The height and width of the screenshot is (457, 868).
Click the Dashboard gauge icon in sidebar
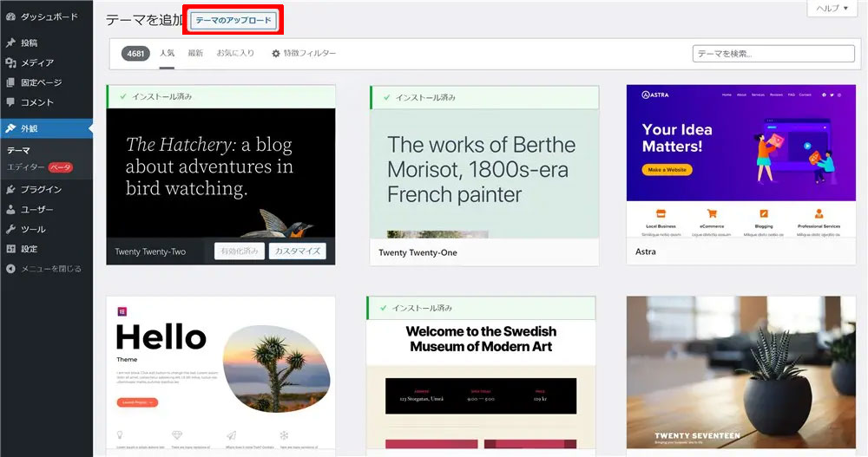(x=10, y=16)
